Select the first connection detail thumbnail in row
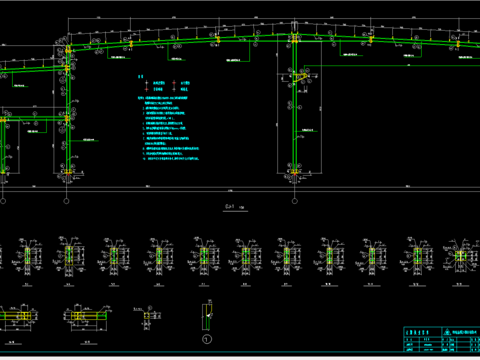480x360 pixels. click(x=27, y=257)
